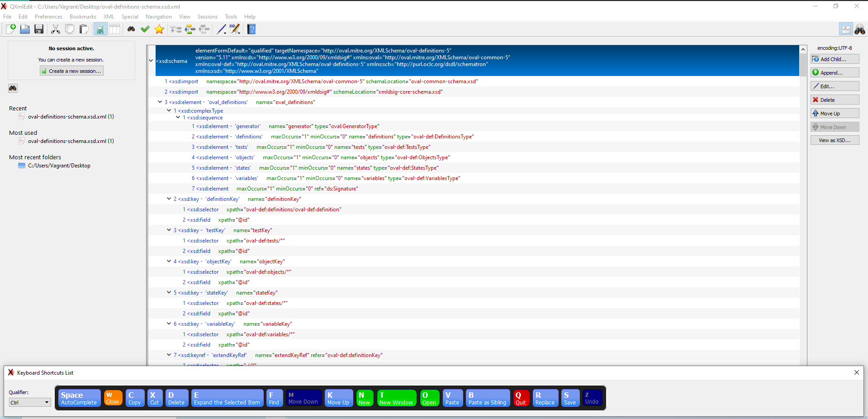The width and height of the screenshot is (868, 419).
Task: Save the current document
Action: point(39,29)
